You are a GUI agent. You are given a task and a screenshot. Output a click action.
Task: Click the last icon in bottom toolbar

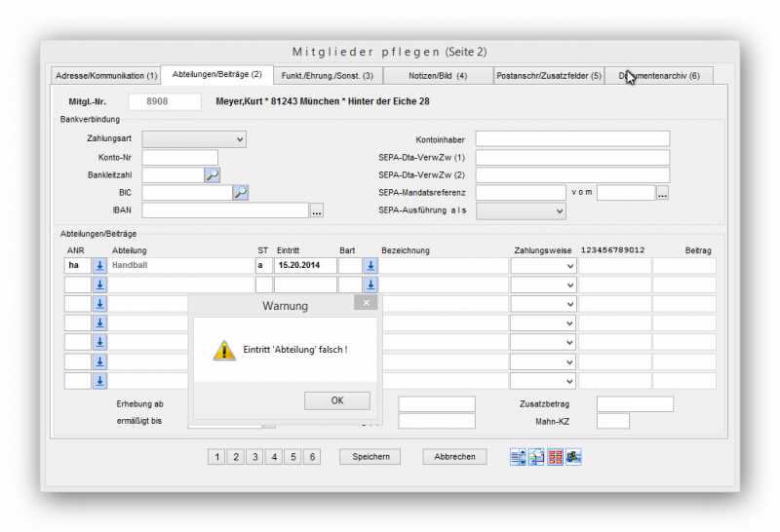(573, 457)
